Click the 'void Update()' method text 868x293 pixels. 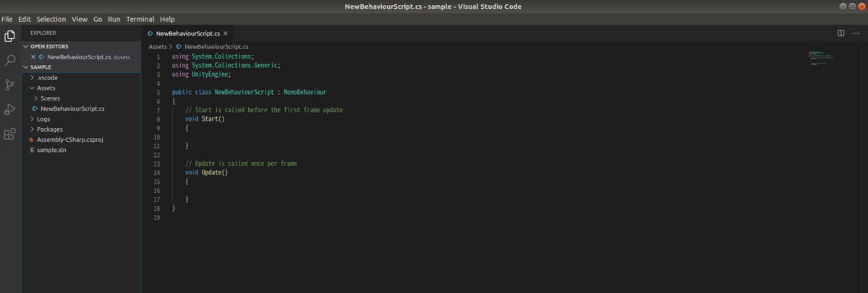tap(206, 172)
